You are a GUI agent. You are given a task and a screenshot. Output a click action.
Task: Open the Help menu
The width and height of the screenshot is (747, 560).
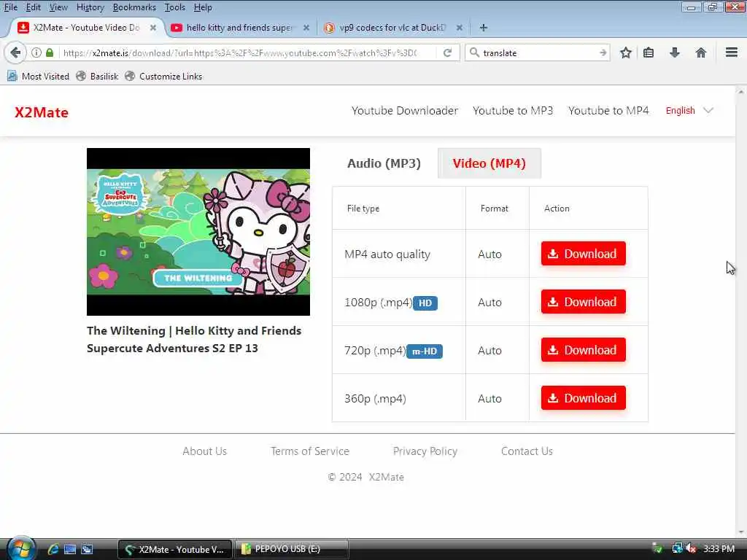(203, 7)
